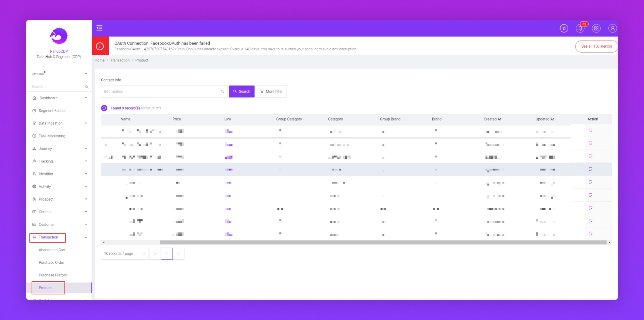Open the 10 records / page dropdown

[124, 254]
